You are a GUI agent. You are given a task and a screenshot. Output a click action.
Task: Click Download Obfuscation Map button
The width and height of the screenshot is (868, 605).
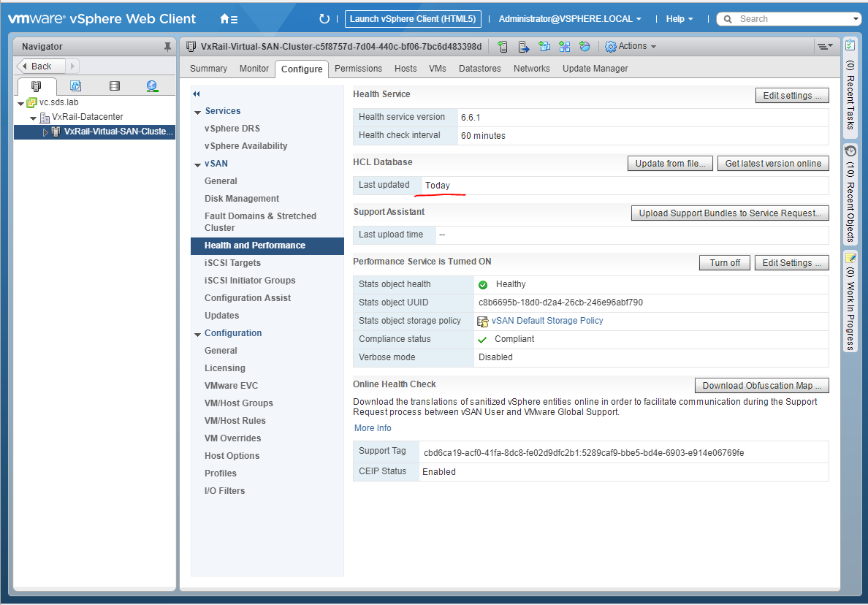[762, 386]
